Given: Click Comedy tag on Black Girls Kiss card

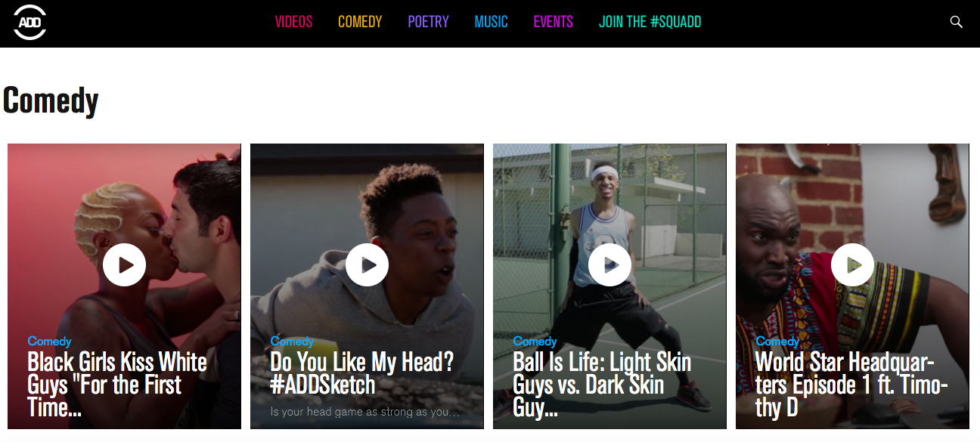Looking at the screenshot, I should pyautogui.click(x=49, y=342).
